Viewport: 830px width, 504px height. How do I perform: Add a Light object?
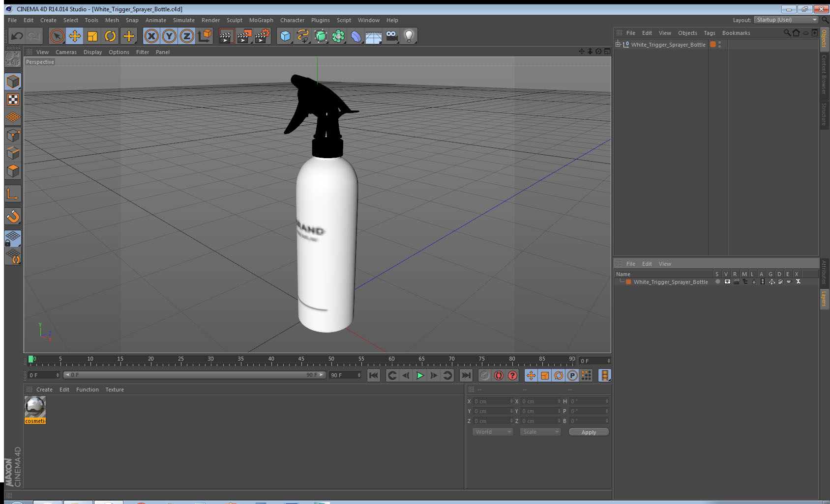tap(409, 36)
